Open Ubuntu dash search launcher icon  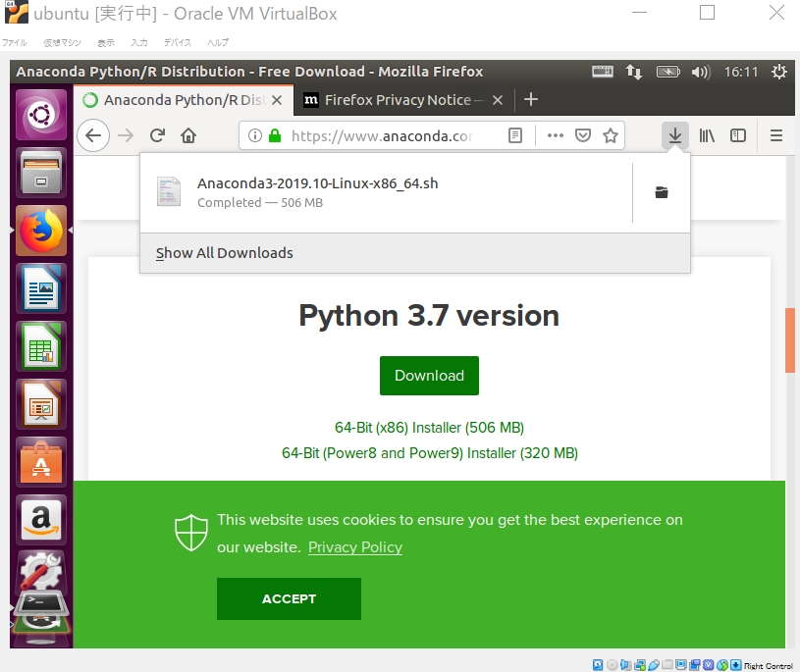41,115
